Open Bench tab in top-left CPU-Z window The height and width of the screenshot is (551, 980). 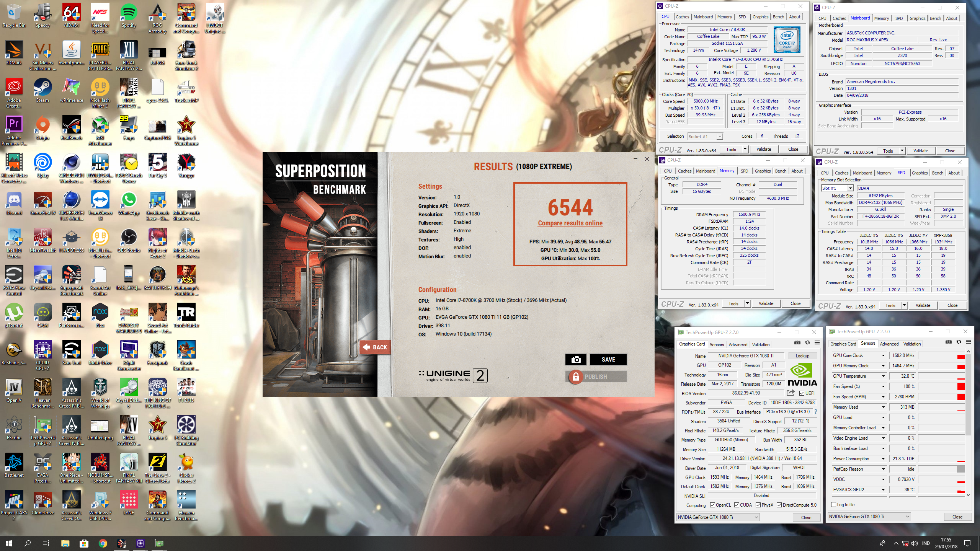[778, 17]
